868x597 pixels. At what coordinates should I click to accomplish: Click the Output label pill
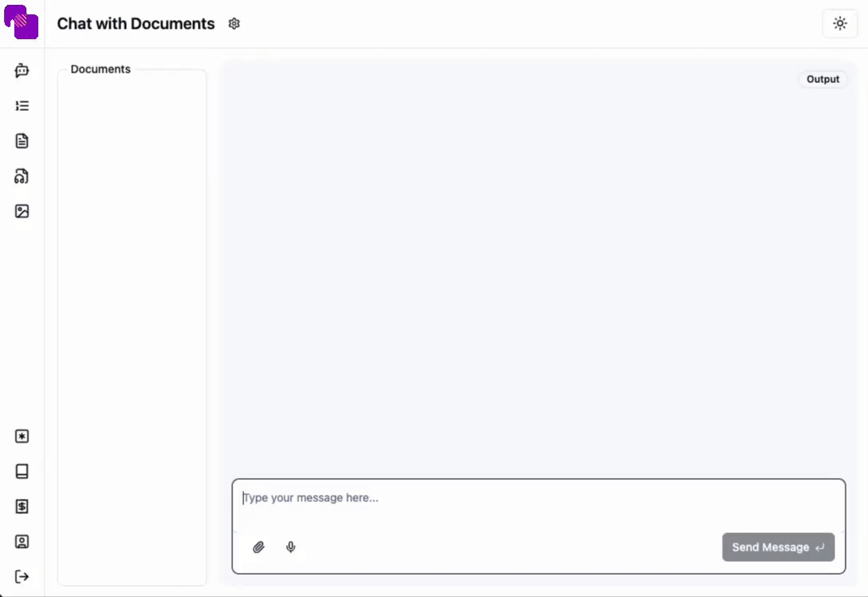823,79
